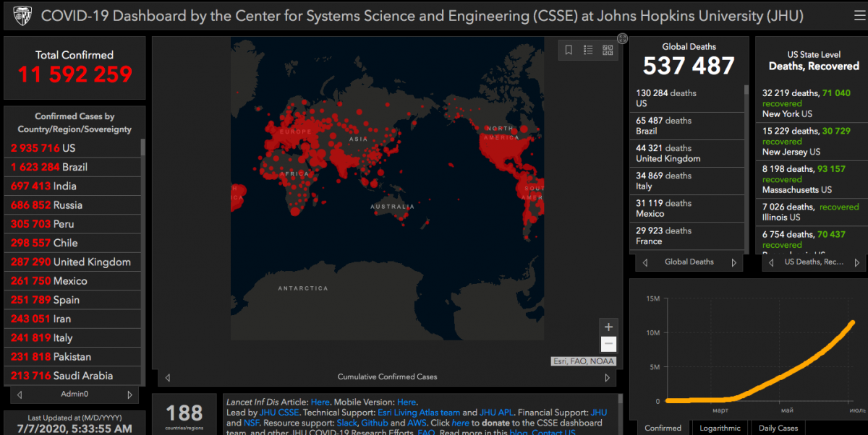Viewport: 868px width, 435px height.
Task: Open the Lancet article Here link
Action: pos(320,402)
